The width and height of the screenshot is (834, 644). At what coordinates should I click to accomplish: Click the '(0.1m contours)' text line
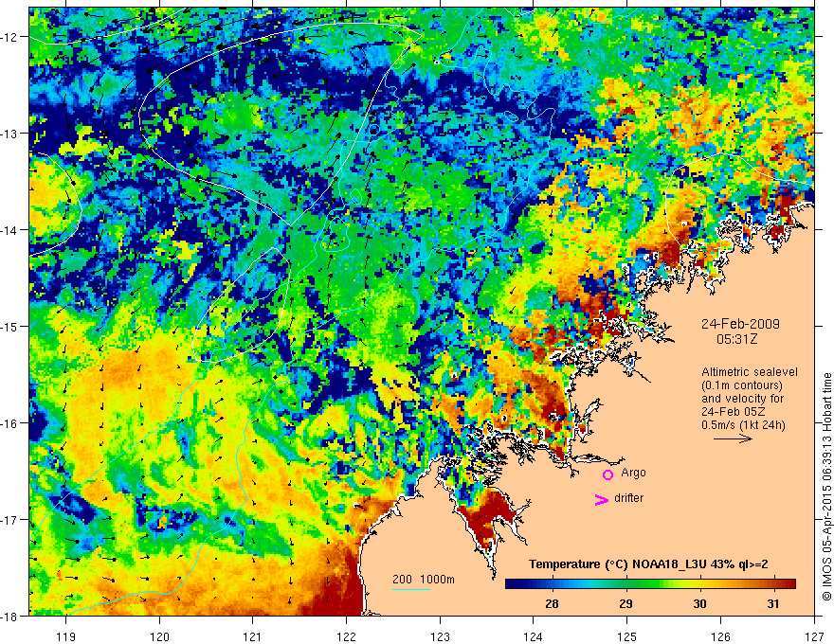[742, 385]
